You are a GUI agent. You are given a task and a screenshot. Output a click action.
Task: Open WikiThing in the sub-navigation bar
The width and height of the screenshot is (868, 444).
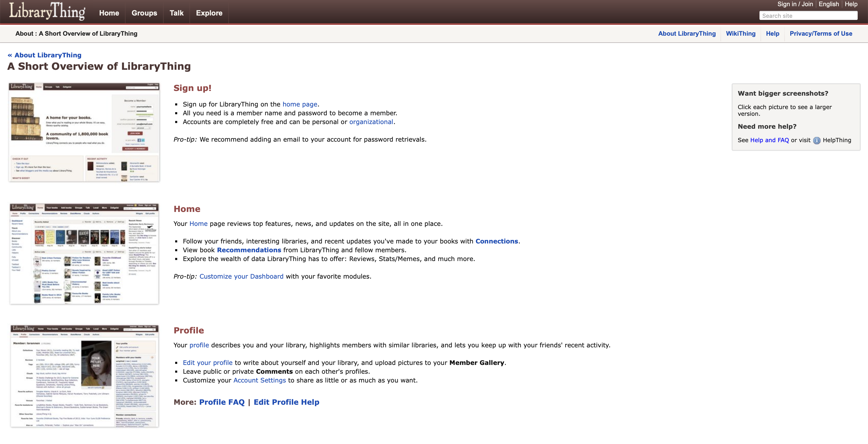click(x=741, y=34)
